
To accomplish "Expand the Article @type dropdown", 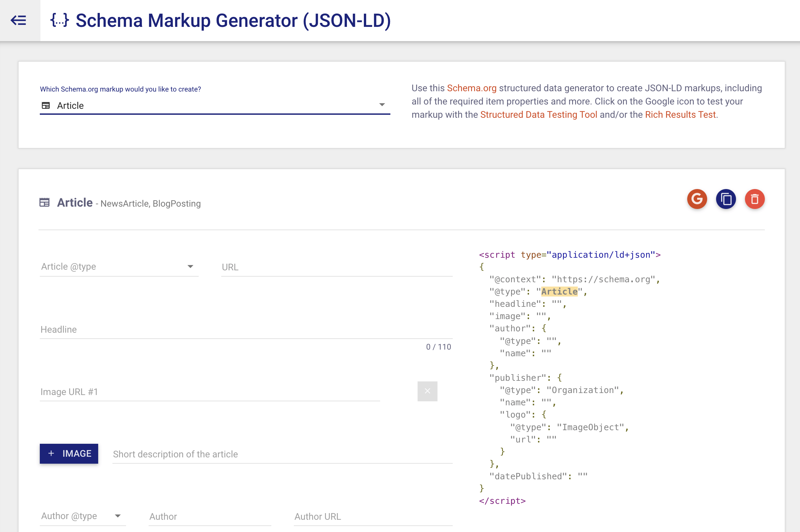I will (119, 267).
